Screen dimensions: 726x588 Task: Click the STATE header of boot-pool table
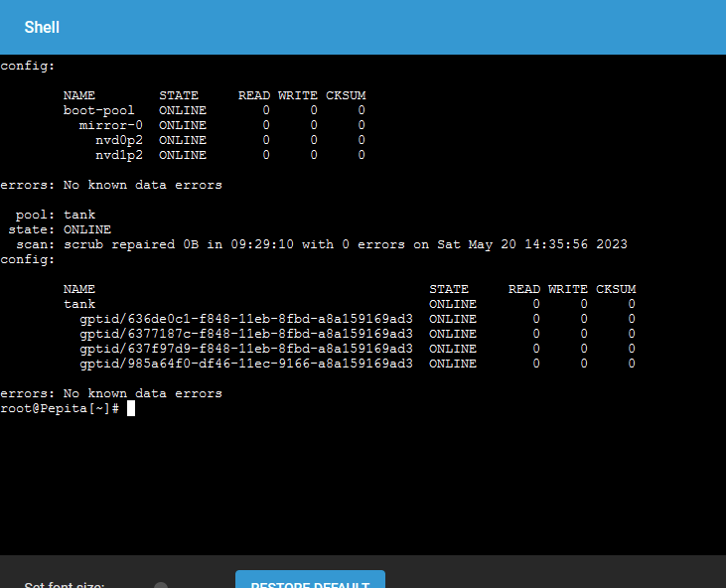(179, 95)
